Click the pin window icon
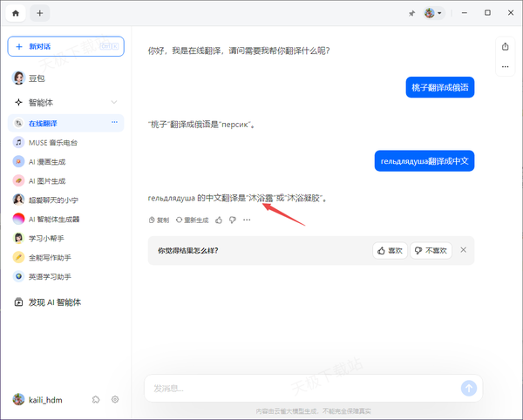 point(411,13)
